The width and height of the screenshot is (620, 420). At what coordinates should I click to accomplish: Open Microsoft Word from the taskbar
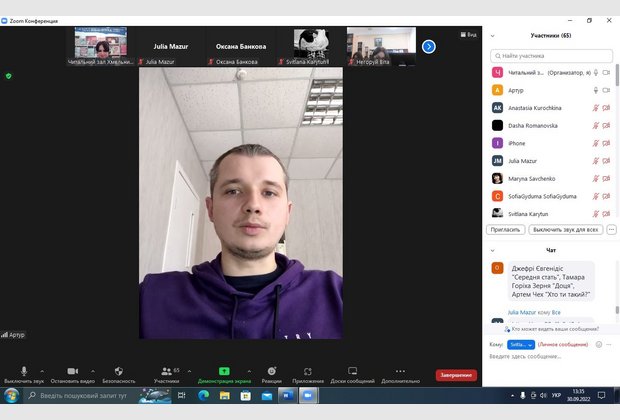pyautogui.click(x=287, y=395)
